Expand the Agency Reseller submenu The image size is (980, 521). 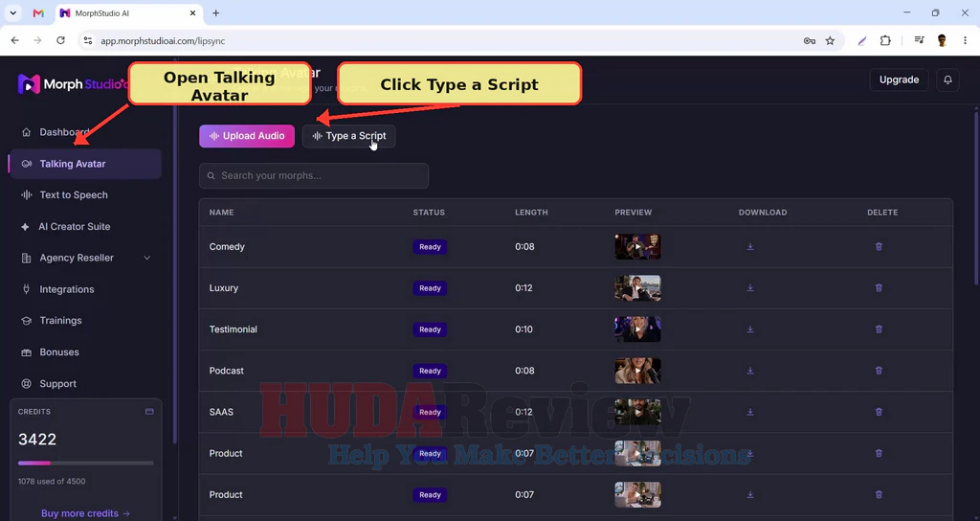pos(146,258)
